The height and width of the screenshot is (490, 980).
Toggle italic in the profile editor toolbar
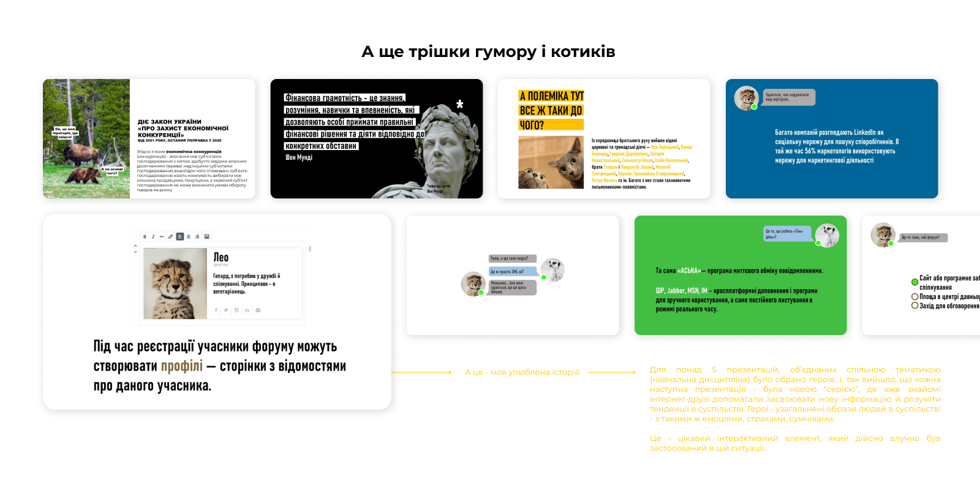[x=153, y=236]
